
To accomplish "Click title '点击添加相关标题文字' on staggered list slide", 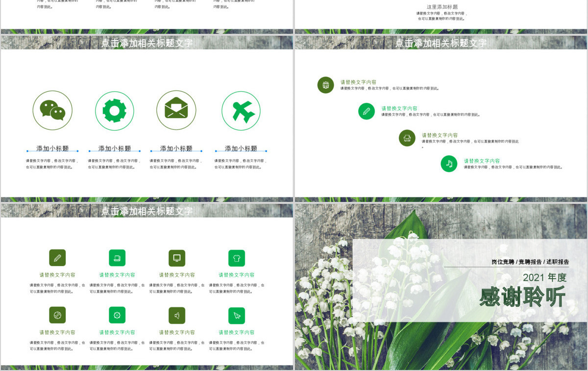I will pos(441,43).
